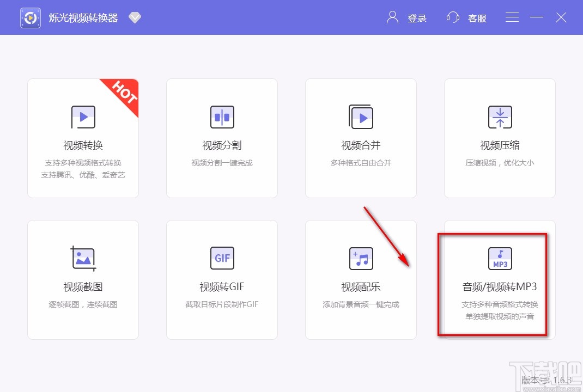Viewport: 583px width, 392px height.
Task: Click the GIF icon for 视频转GIF
Action: point(222,258)
